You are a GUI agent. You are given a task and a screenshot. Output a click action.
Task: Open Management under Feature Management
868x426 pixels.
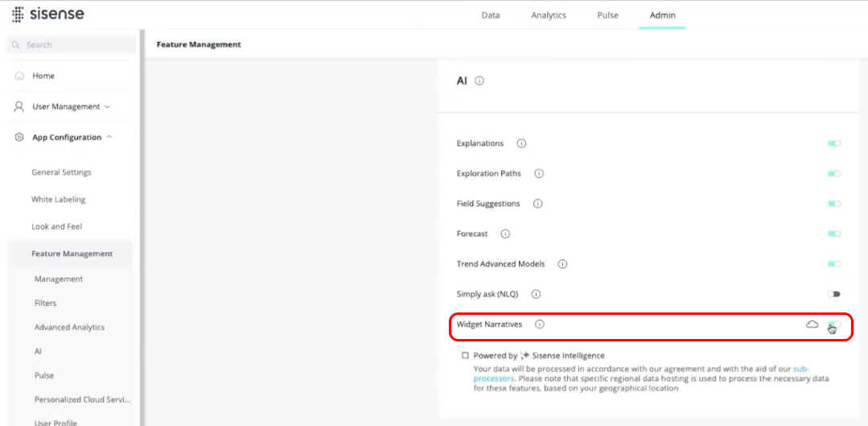pos(59,279)
